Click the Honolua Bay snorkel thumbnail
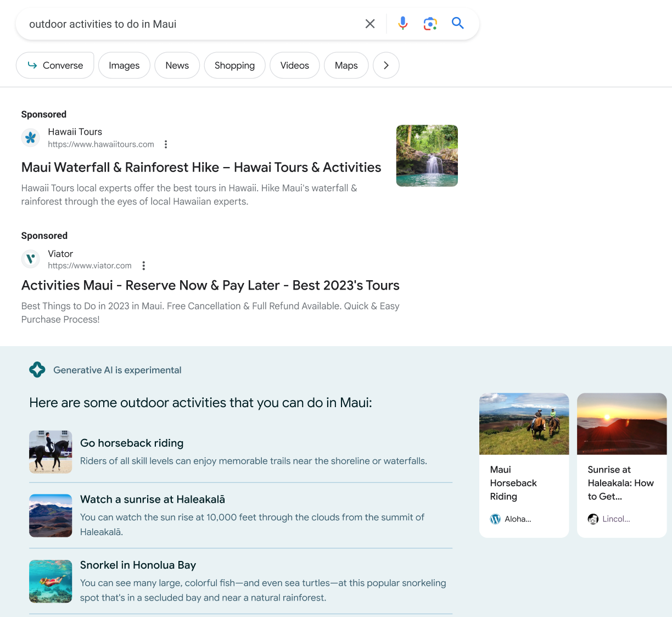The width and height of the screenshot is (672, 617). (51, 581)
